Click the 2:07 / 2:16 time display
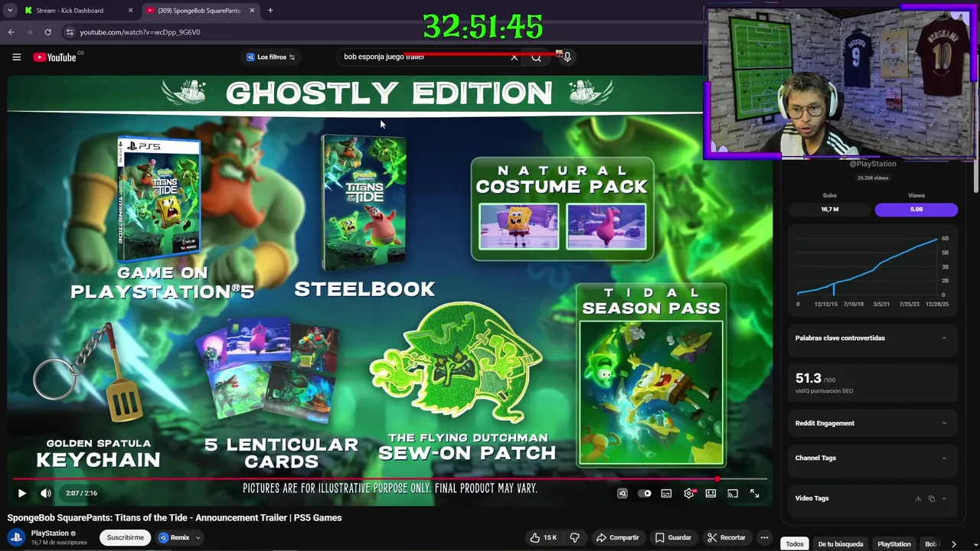Image resolution: width=980 pixels, height=551 pixels. [x=81, y=494]
